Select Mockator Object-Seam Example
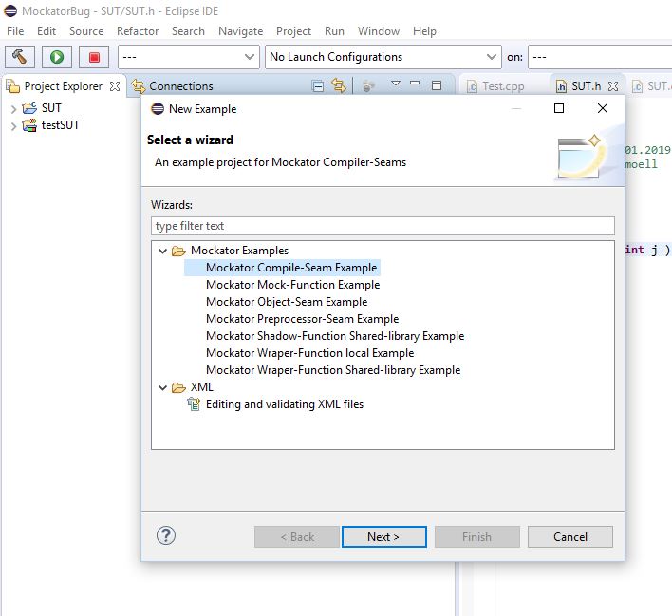Image resolution: width=672 pixels, height=616 pixels. click(x=287, y=302)
